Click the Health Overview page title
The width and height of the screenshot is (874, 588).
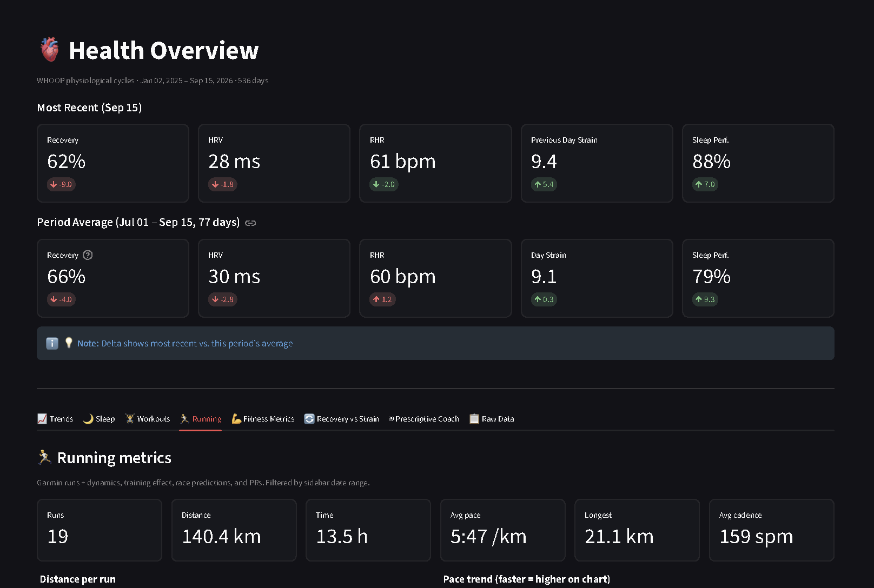click(164, 50)
